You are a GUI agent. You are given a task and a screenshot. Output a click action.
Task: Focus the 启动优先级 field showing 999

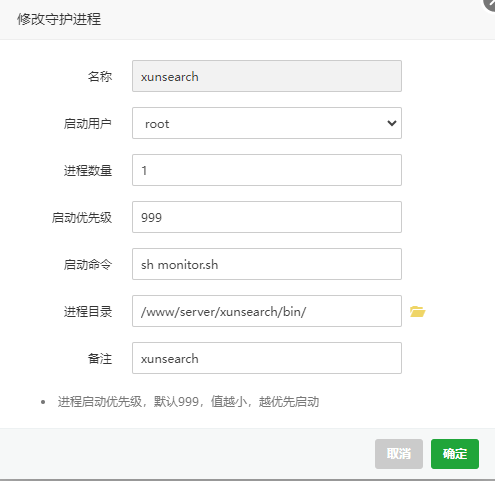(267, 217)
